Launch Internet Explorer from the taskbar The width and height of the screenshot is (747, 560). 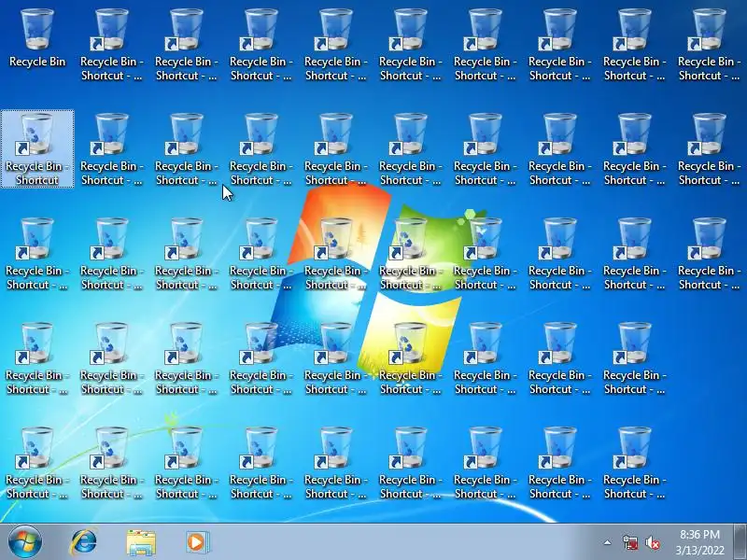(x=84, y=542)
